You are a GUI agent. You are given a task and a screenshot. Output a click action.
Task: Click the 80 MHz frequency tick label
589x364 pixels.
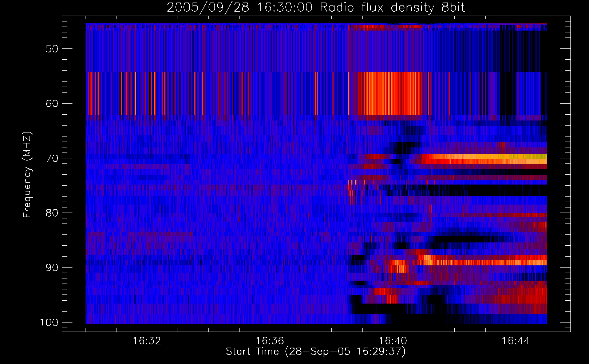[52, 213]
